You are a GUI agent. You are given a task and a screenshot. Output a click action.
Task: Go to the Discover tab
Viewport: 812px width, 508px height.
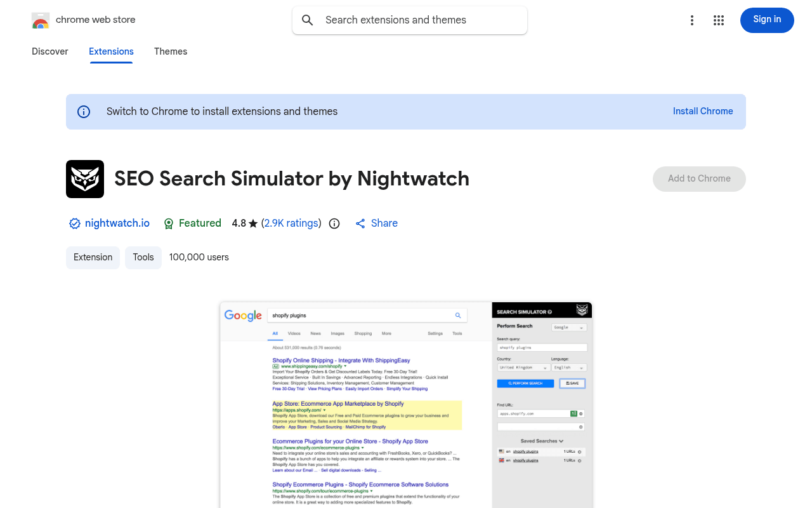tap(50, 51)
